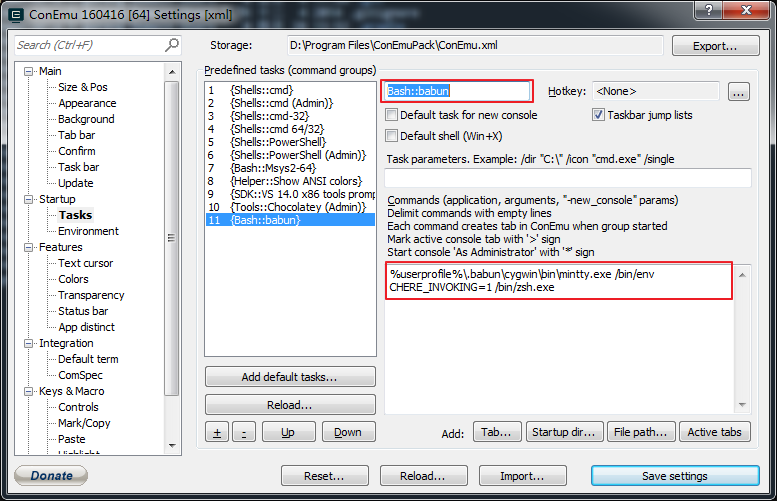Click Add default tasks... button
Screen dimensions: 777x501
[x=290, y=377]
